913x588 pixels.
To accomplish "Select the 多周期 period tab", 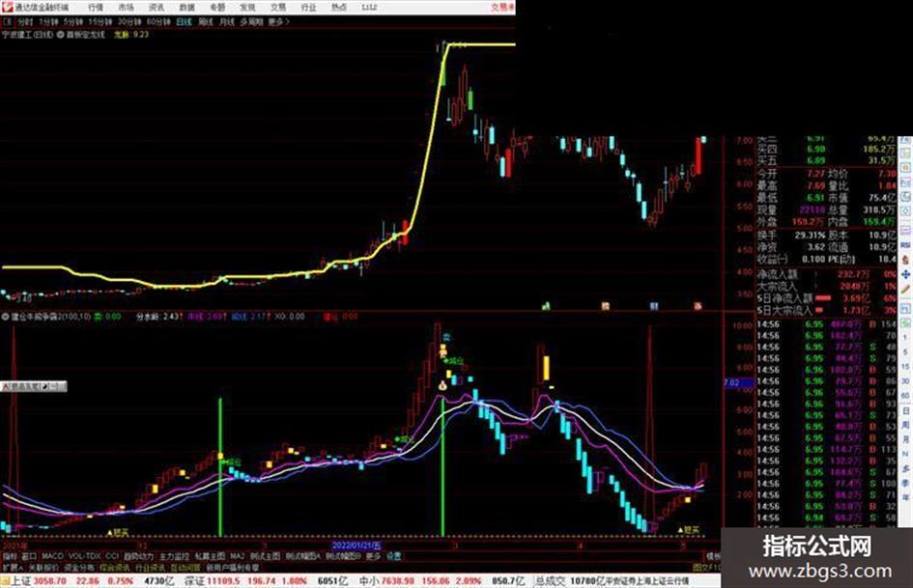I will point(251,22).
